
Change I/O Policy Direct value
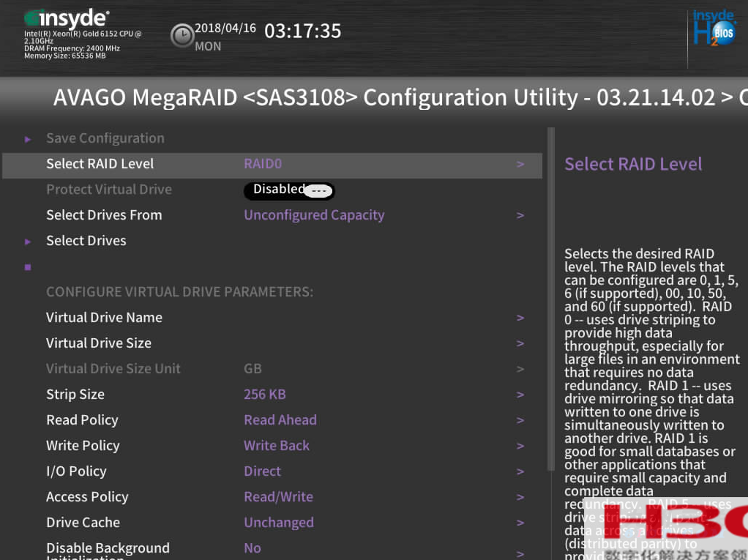(262, 471)
